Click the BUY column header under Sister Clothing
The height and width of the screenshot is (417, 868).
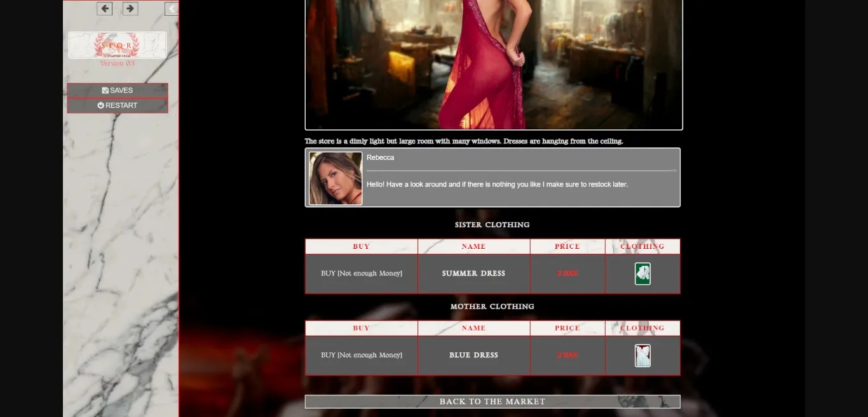click(361, 246)
